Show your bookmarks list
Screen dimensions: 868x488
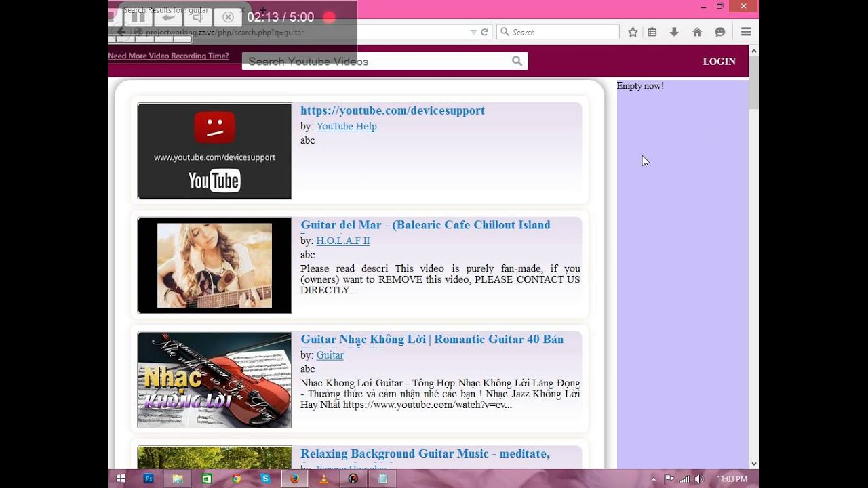click(x=652, y=32)
